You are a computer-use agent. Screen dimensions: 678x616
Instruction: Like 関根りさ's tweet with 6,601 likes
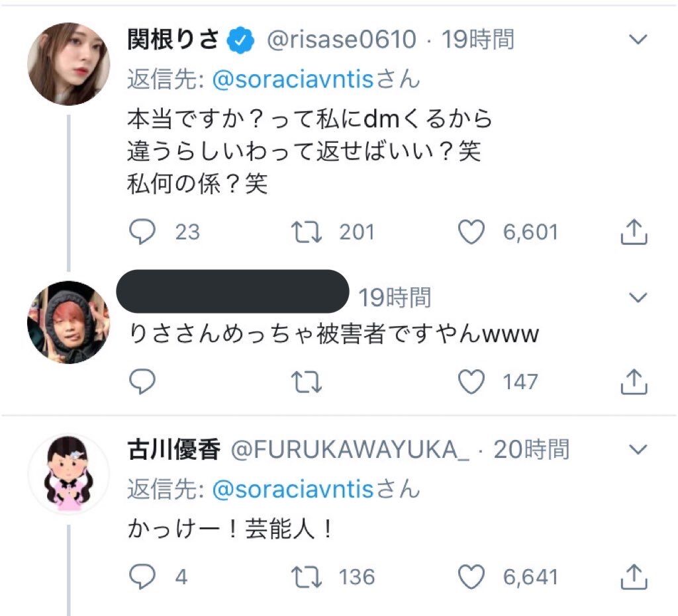point(471,232)
